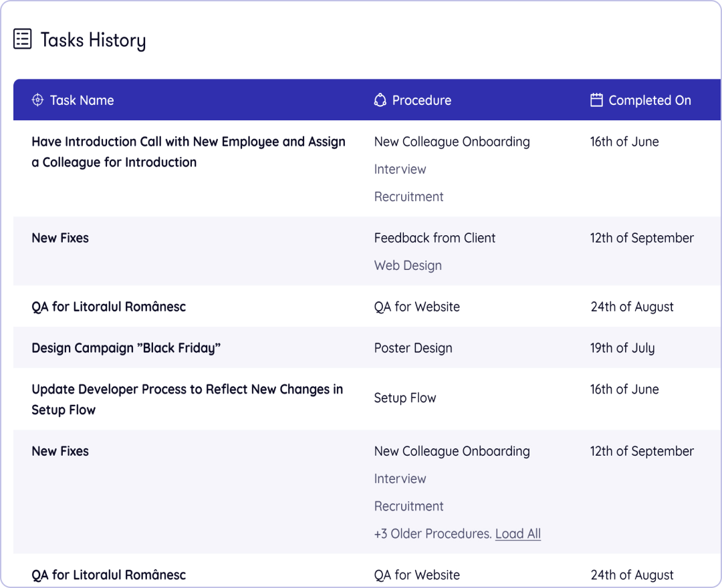Expand older procedures with Load All
The height and width of the screenshot is (588, 722).
[517, 534]
